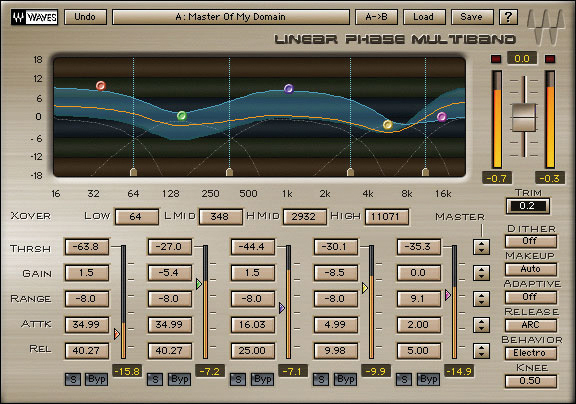
Task: Click the 64 Hz crossover handle on graph
Action: (x=133, y=172)
